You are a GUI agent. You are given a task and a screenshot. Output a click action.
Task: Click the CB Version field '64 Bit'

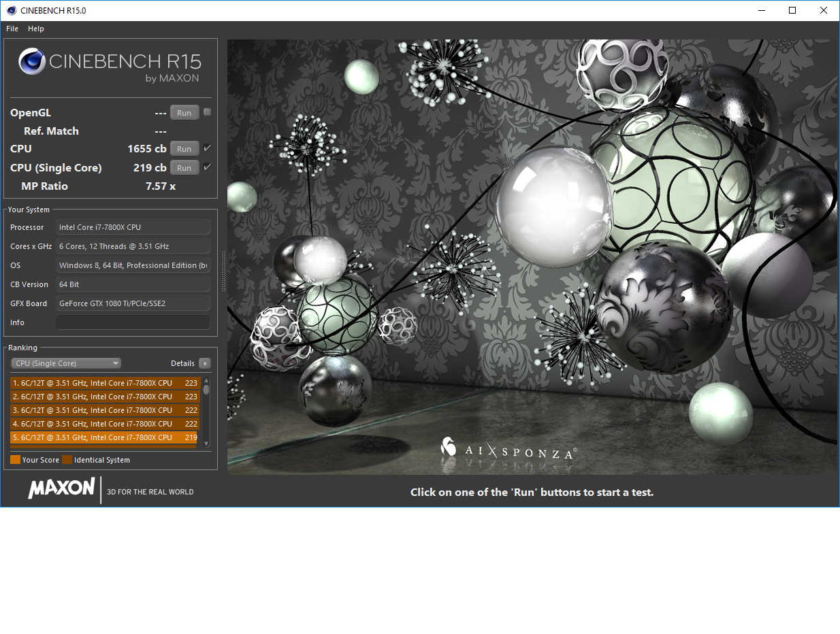pyautogui.click(x=133, y=284)
